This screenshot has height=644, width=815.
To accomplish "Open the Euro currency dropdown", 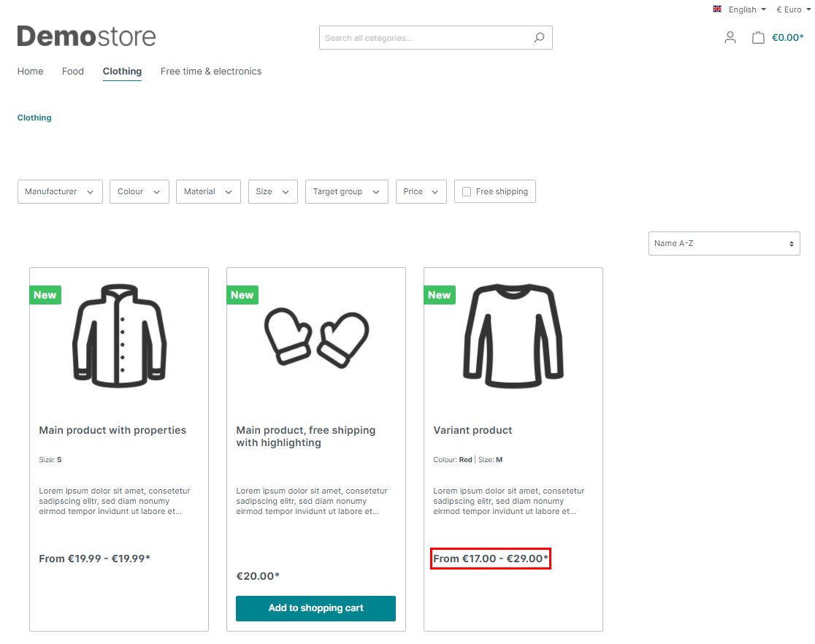I will tap(793, 9).
